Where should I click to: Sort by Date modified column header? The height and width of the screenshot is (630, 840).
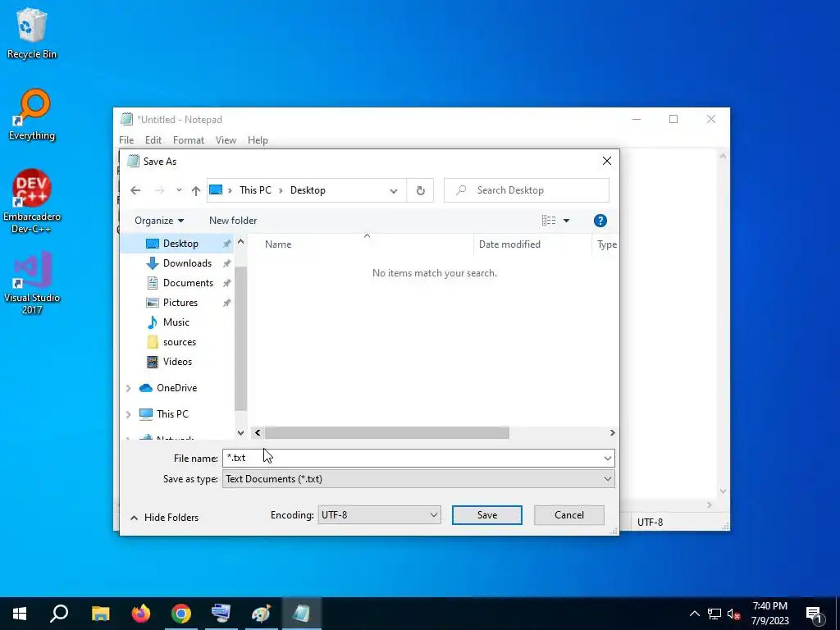(x=509, y=244)
